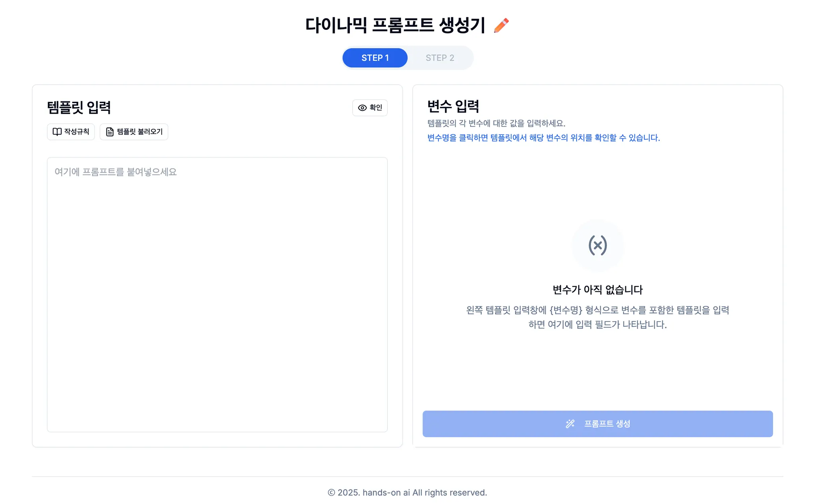This screenshot has width=814, height=504.
Task: Focus the prompt template text area
Action: point(217,294)
